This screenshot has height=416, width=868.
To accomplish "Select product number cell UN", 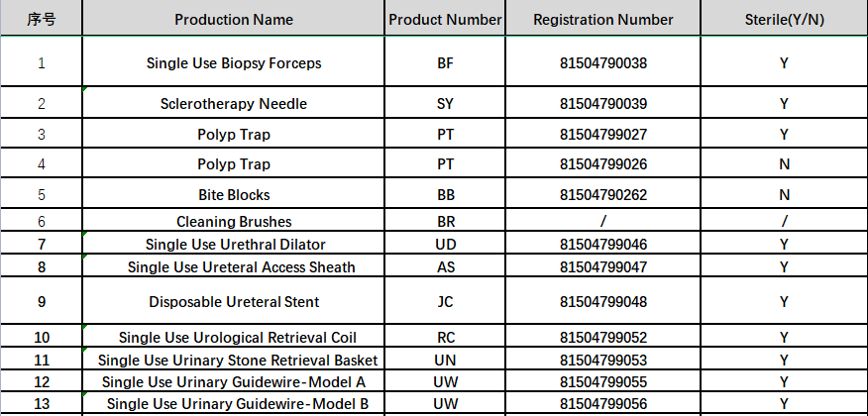I will click(x=445, y=360).
